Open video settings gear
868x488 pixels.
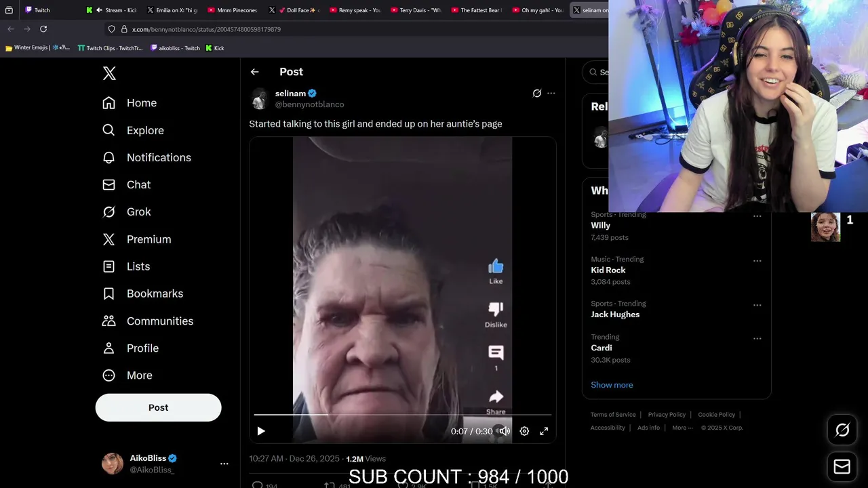click(524, 431)
